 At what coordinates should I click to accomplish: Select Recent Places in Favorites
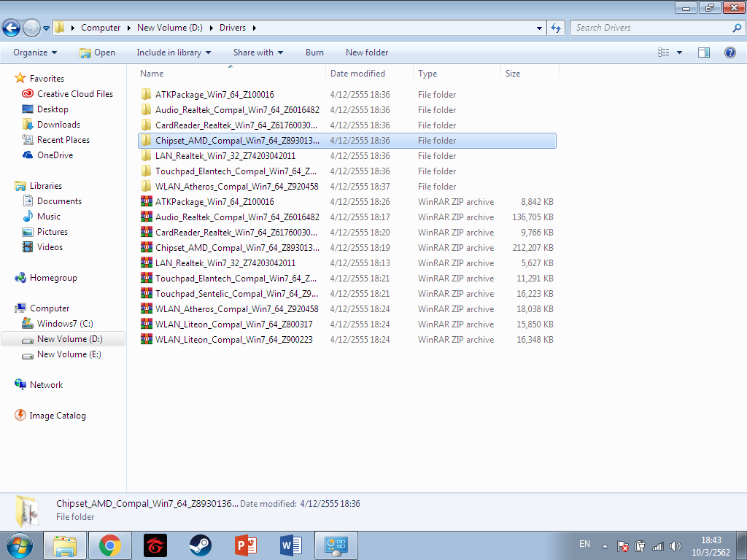click(55, 139)
